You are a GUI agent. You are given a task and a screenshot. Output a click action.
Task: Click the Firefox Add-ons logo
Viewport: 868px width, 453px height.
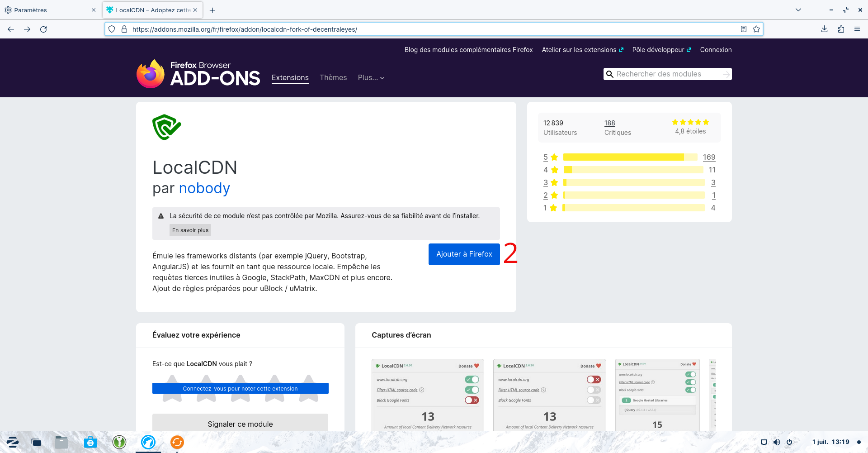click(x=198, y=74)
